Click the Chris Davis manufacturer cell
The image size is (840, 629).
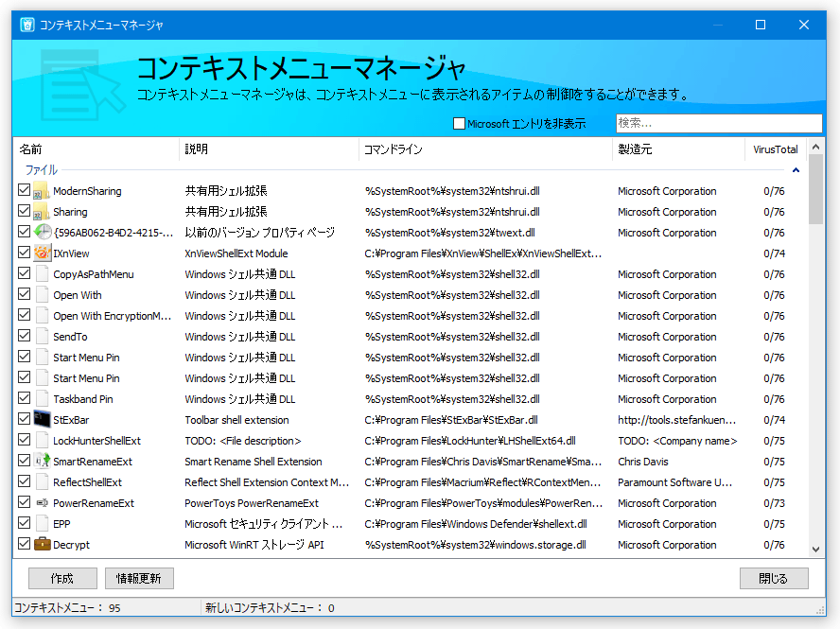[x=643, y=462]
